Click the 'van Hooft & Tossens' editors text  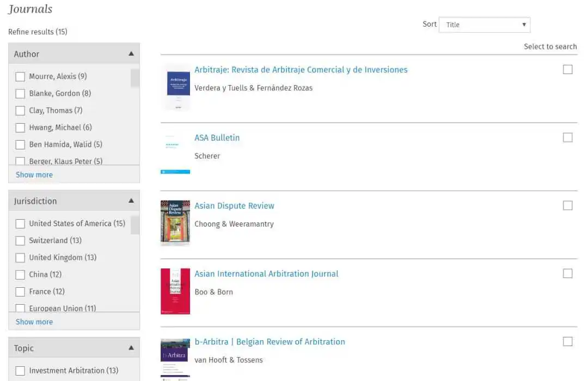click(228, 360)
